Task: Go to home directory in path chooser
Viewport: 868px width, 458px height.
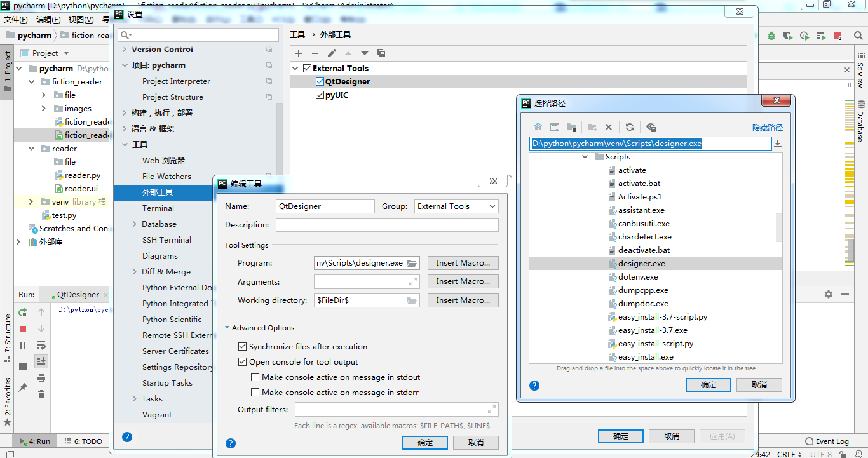Action: (538, 127)
